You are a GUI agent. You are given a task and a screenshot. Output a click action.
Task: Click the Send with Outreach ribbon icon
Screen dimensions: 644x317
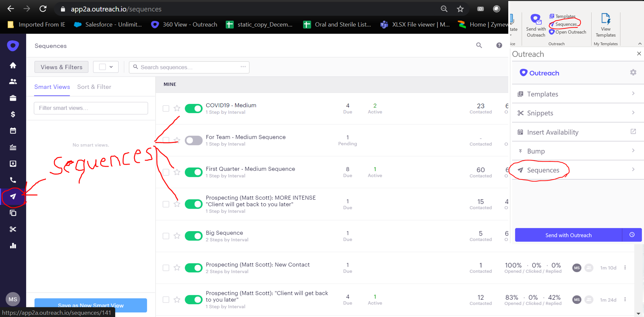[x=536, y=25]
